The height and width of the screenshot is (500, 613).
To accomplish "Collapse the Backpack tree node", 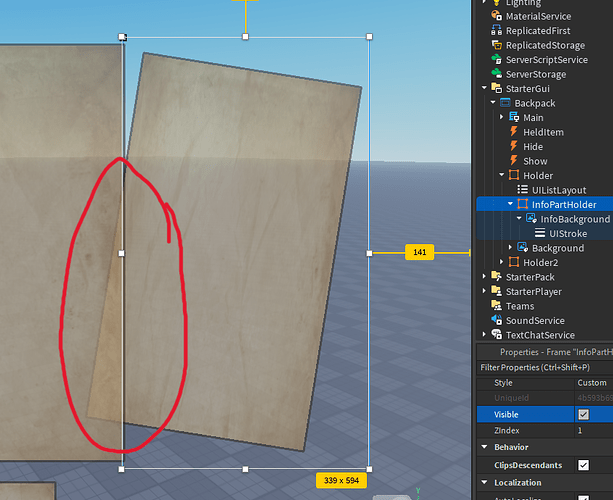I will (x=493, y=102).
